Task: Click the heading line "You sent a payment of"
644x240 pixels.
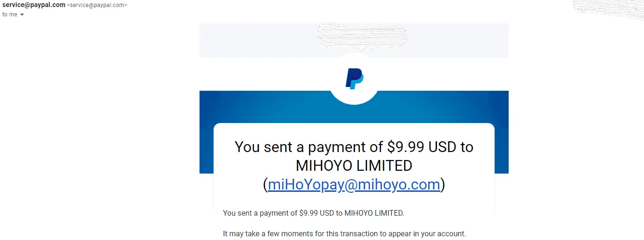Action: (309, 147)
